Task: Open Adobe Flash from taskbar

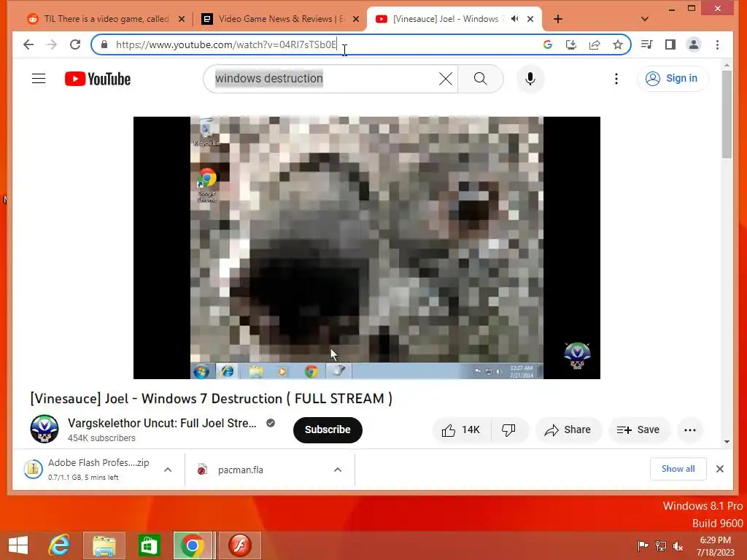Action: coord(240,545)
